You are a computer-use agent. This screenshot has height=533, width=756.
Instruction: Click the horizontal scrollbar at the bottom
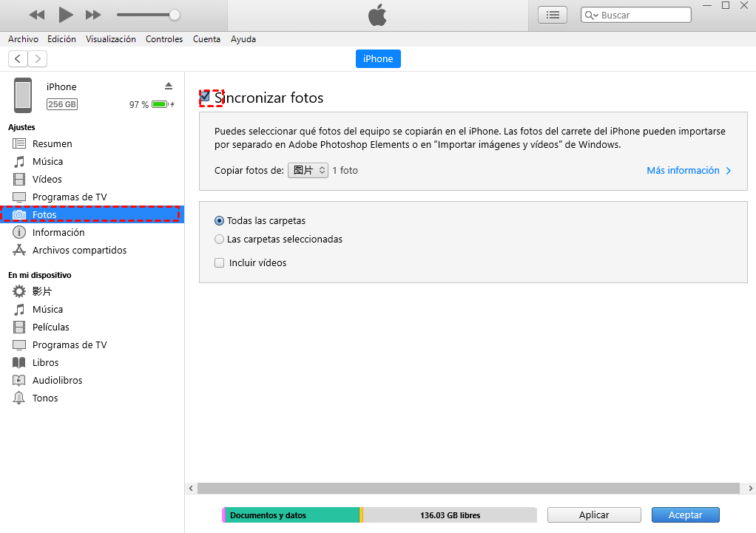[468, 488]
